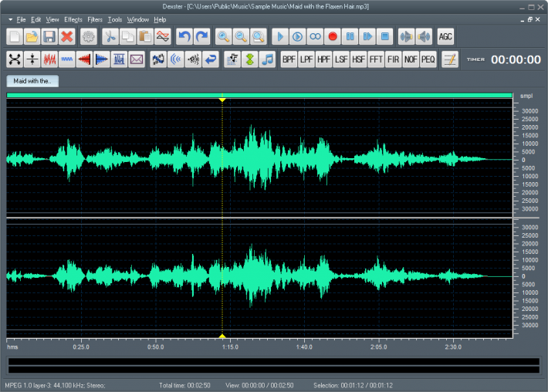The width and height of the screenshot is (548, 392).
Task: Play the audio track
Action: pos(280,37)
